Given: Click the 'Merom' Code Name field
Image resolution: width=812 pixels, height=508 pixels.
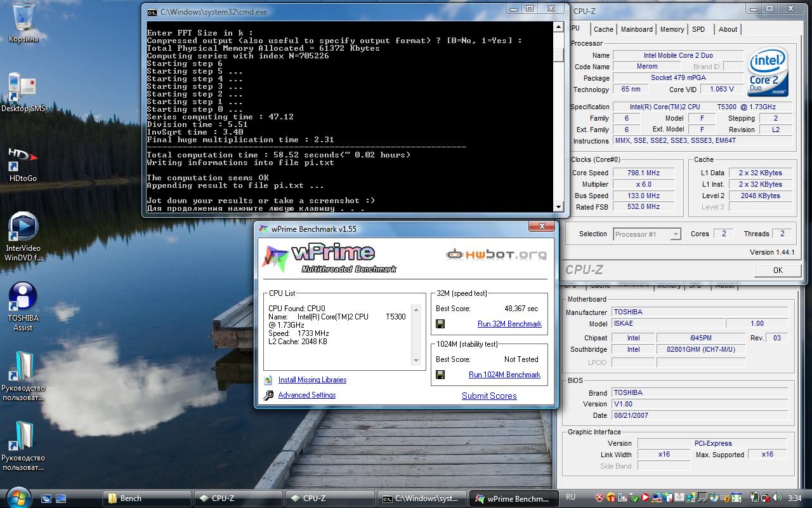Looking at the screenshot, I should click(647, 67).
